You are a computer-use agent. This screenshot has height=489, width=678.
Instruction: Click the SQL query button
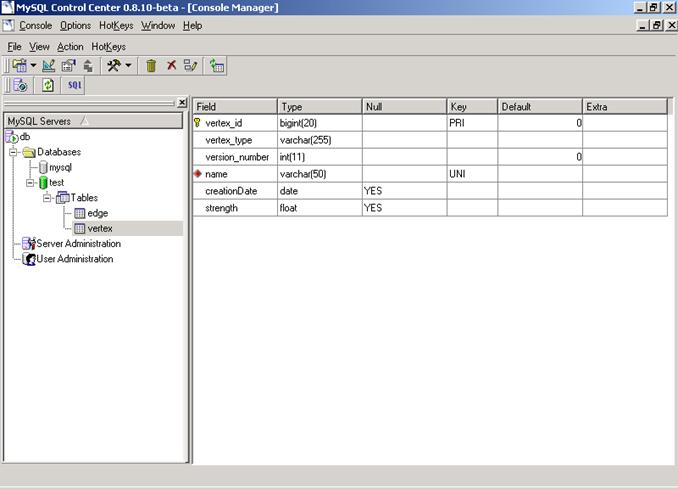tap(74, 85)
